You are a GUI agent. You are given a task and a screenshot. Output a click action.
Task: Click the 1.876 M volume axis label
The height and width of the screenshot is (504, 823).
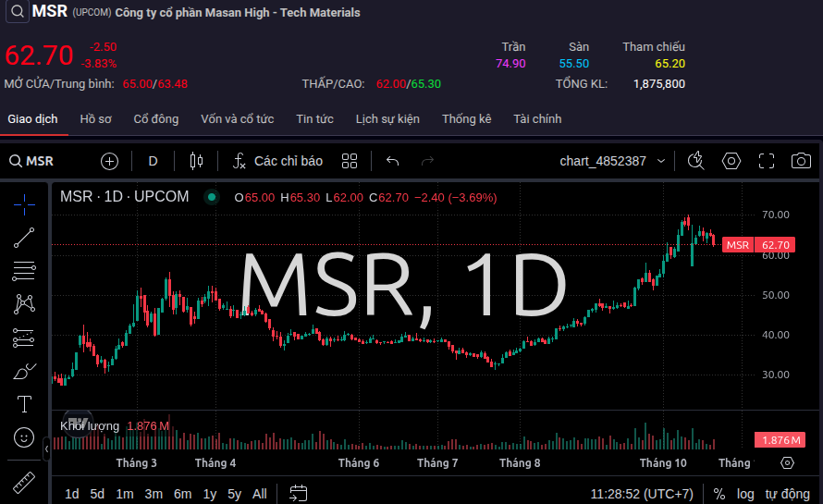coord(780,440)
